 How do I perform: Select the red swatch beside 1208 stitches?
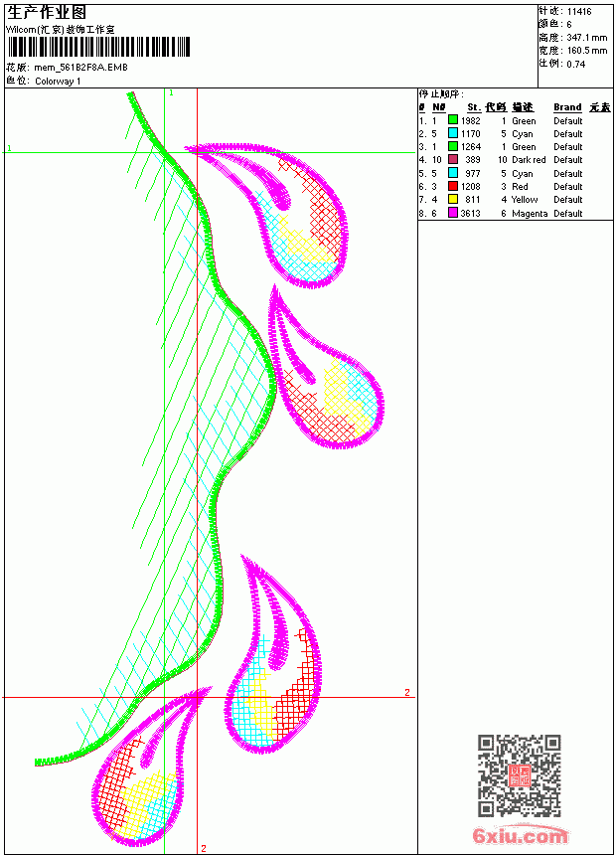coord(452,186)
